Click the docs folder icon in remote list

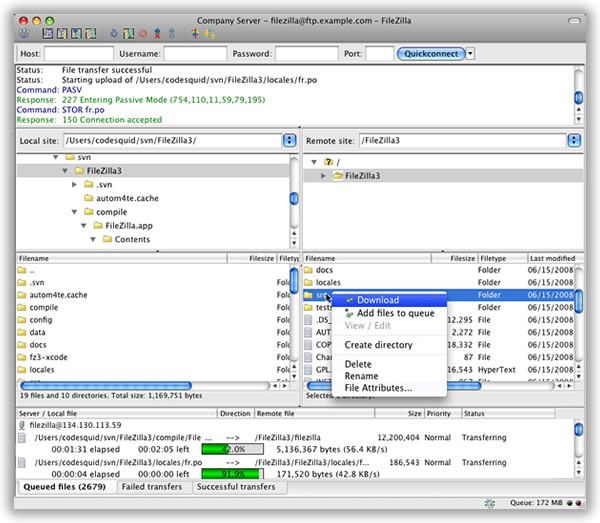click(308, 270)
